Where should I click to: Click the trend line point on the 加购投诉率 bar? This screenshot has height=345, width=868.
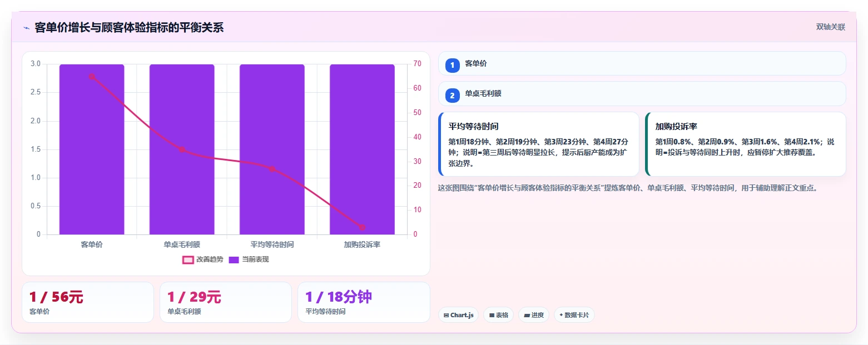pyautogui.click(x=362, y=227)
